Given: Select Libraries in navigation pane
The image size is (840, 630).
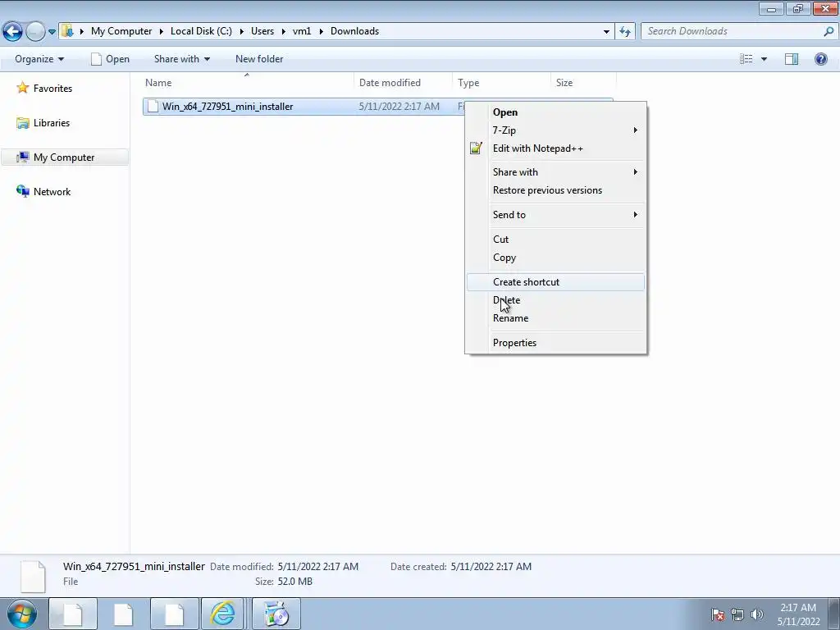Looking at the screenshot, I should 52,123.
